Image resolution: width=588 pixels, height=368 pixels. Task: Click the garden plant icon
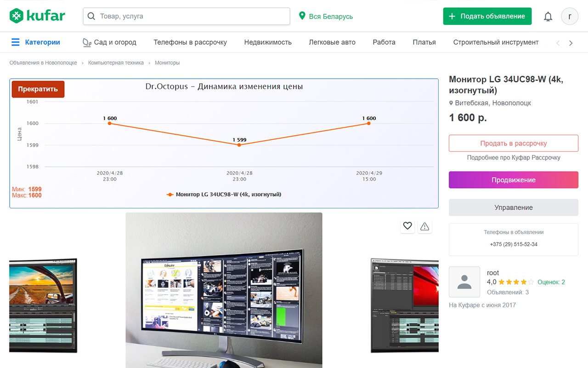(87, 42)
